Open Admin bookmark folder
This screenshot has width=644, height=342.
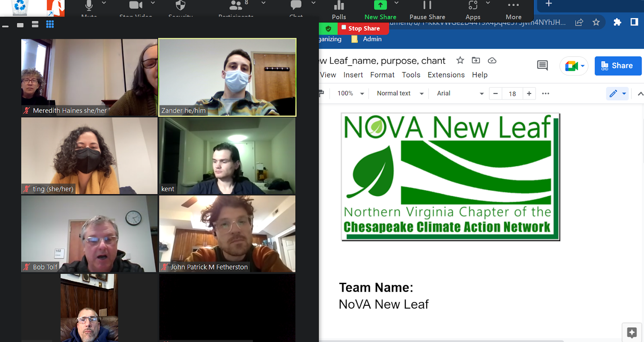[367, 39]
